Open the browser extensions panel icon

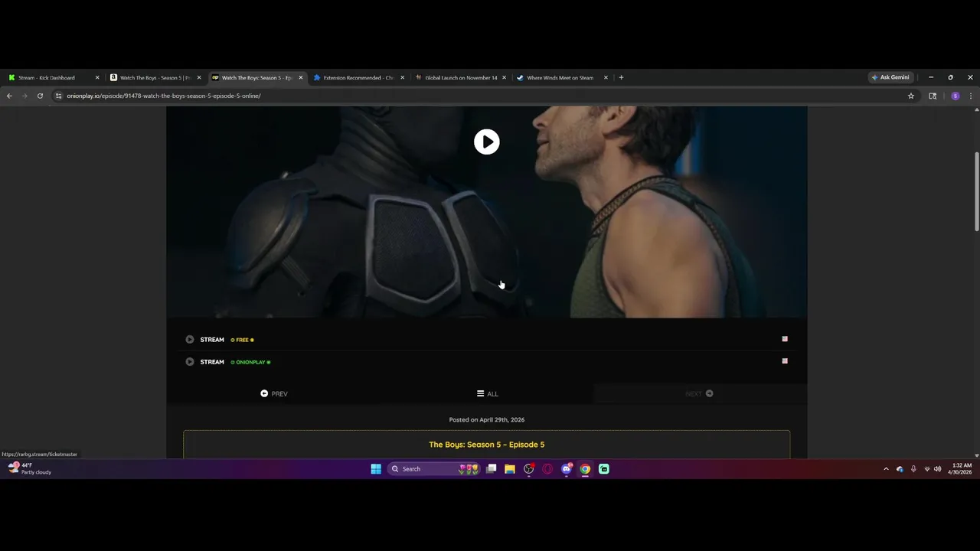[933, 96]
